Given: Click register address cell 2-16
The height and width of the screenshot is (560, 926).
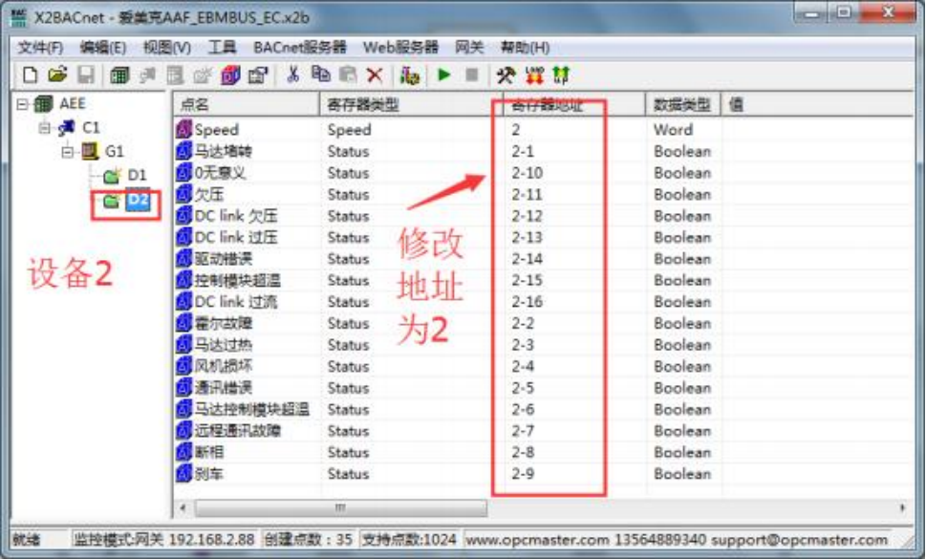Looking at the screenshot, I should (x=527, y=302).
